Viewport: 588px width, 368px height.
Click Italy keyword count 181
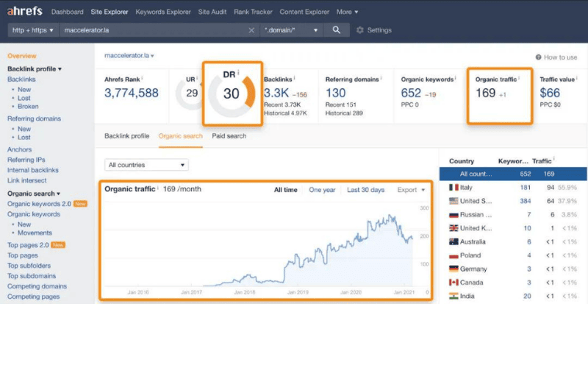click(x=525, y=188)
